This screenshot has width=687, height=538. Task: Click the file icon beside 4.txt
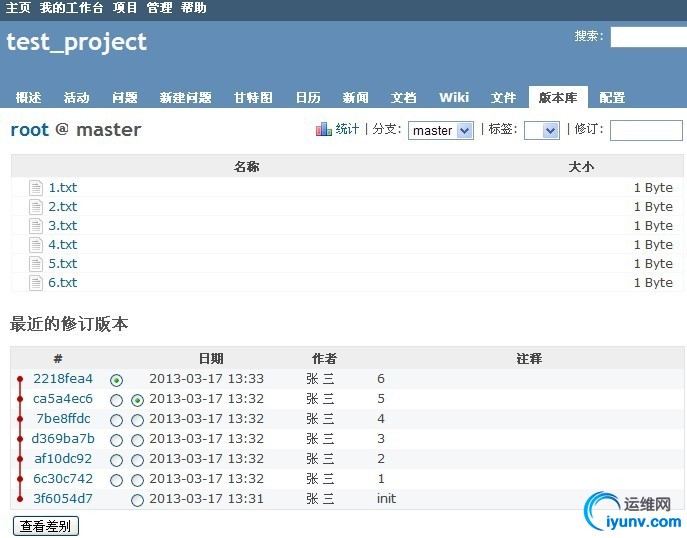pos(36,245)
